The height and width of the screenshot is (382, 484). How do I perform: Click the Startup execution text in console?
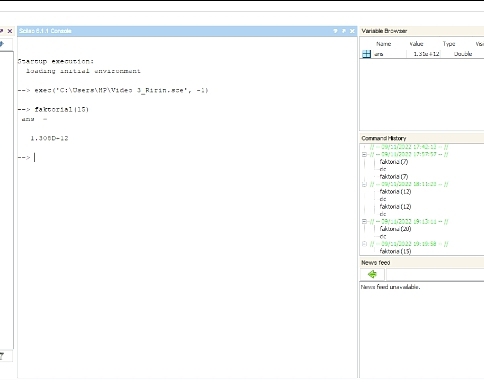(56, 61)
